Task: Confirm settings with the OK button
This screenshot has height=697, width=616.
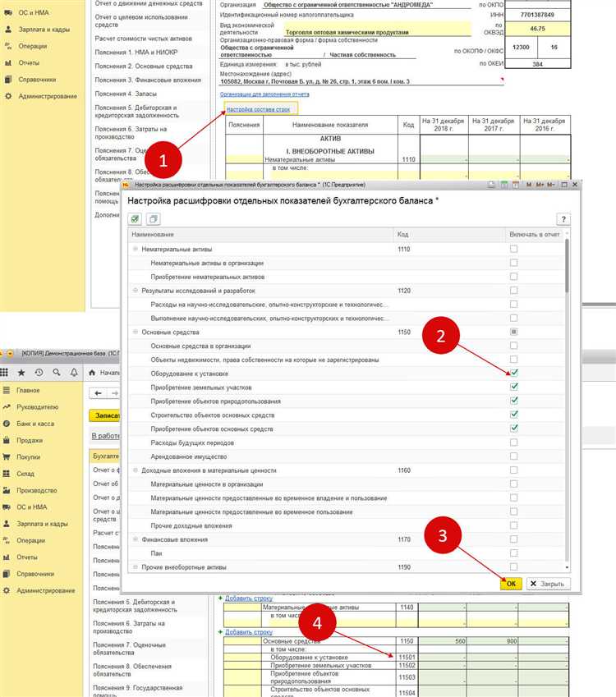Action: click(x=511, y=583)
